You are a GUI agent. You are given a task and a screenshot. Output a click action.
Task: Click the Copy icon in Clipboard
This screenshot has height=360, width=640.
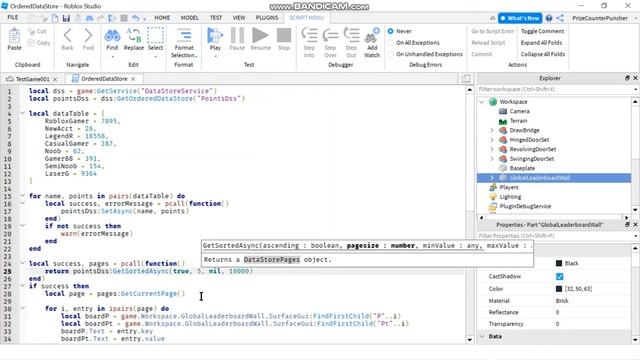(31, 42)
